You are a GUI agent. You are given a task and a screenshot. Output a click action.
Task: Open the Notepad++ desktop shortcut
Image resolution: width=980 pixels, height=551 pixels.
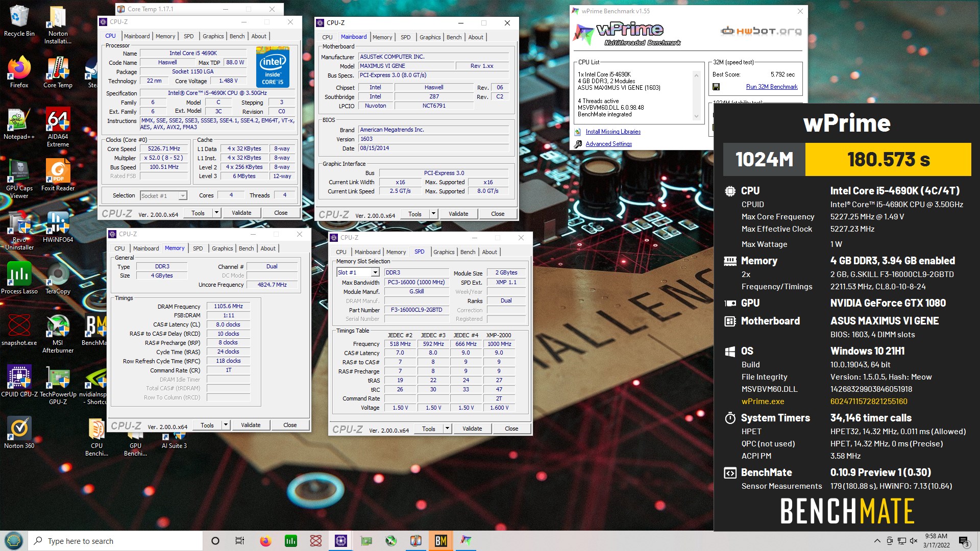(x=19, y=124)
